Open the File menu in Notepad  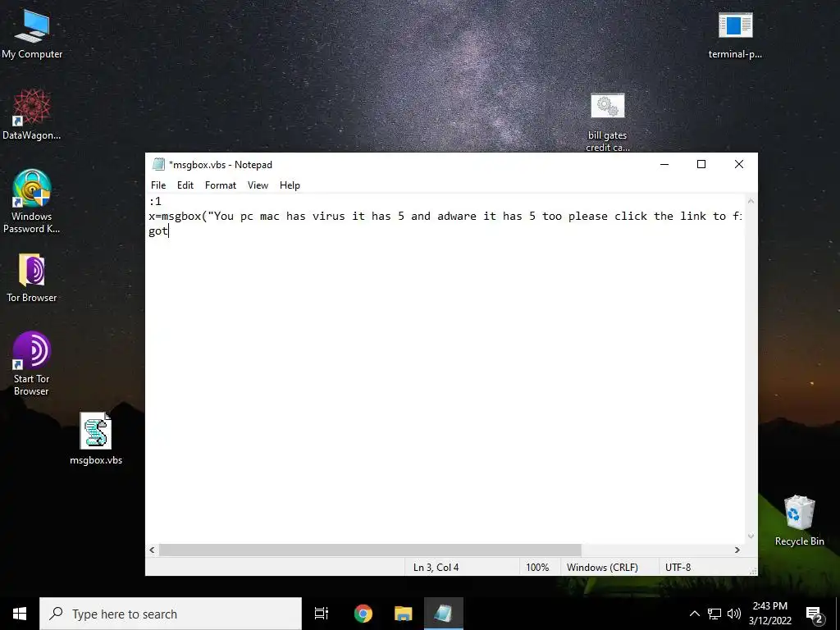pos(158,185)
